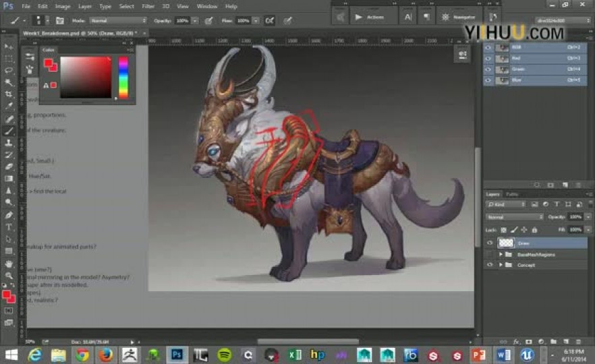Expand the BaseMeshRegions group
The height and width of the screenshot is (364, 595).
tap(501, 254)
